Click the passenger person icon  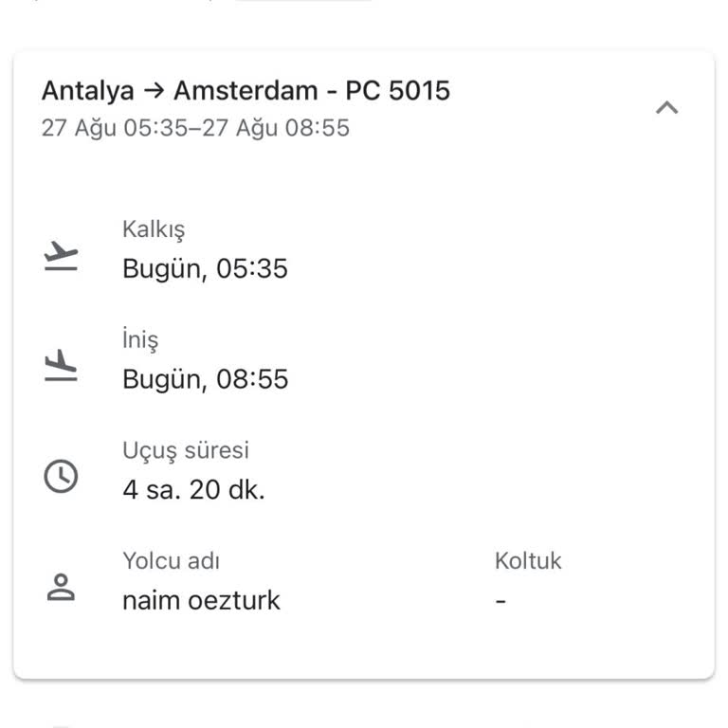click(61, 587)
